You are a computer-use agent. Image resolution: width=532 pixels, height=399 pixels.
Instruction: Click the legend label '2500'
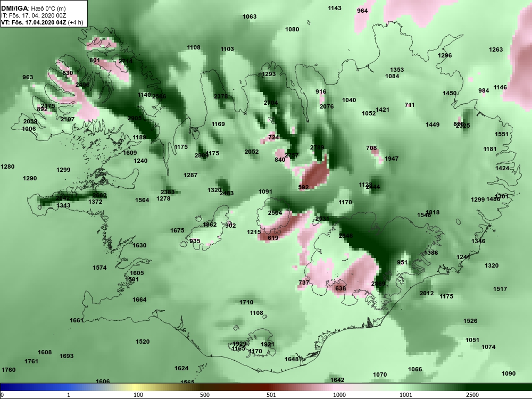pyautogui.click(x=472, y=395)
